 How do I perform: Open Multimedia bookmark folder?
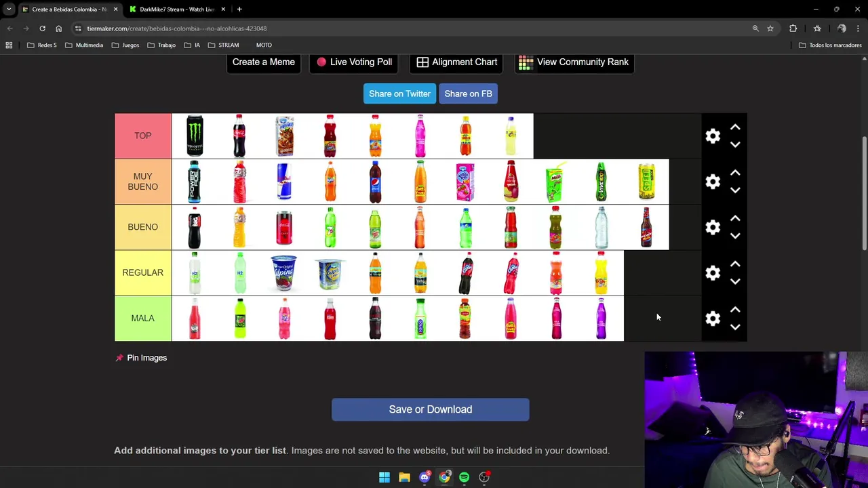[84, 45]
